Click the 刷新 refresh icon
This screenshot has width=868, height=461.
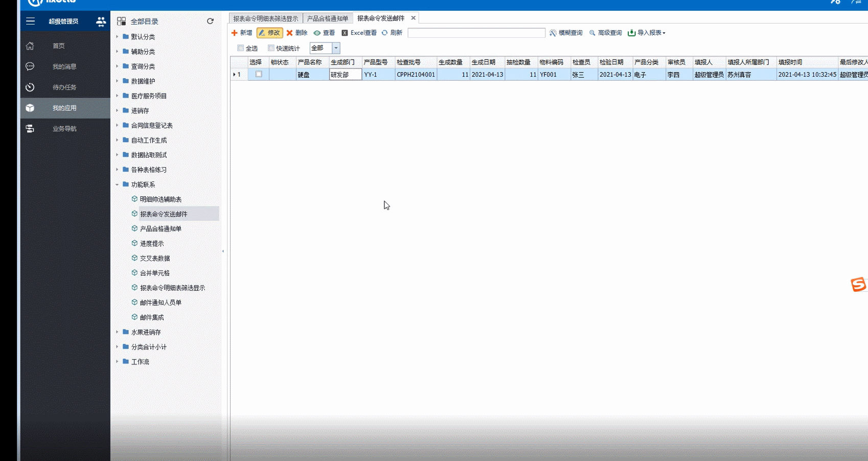pyautogui.click(x=384, y=33)
